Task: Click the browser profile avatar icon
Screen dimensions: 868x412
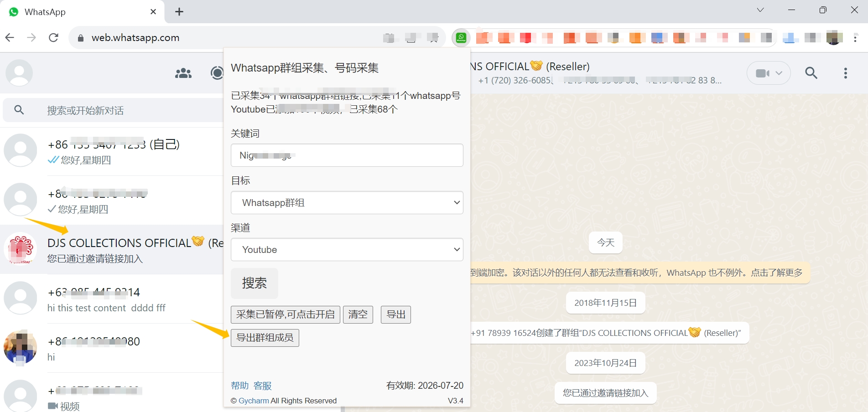Action: coord(834,37)
